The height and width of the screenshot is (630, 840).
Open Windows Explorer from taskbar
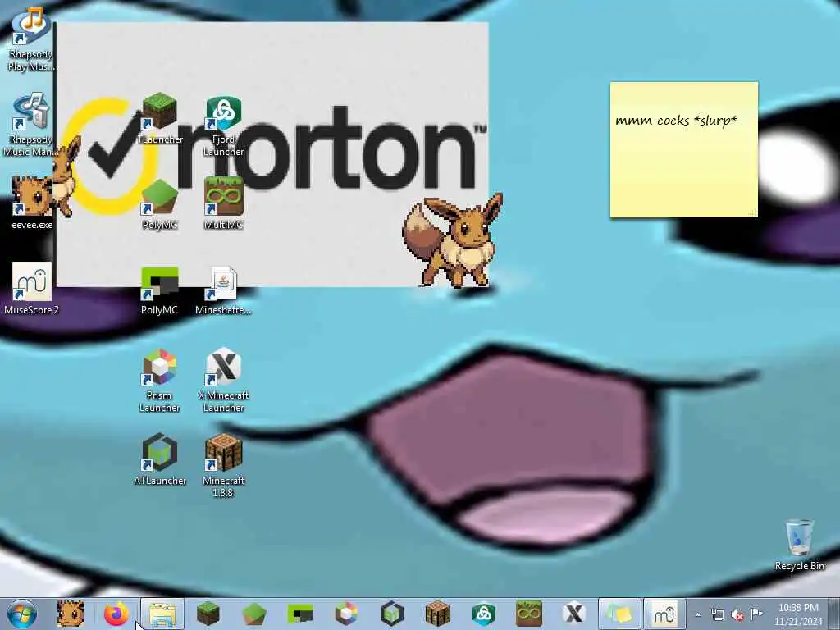click(x=162, y=614)
